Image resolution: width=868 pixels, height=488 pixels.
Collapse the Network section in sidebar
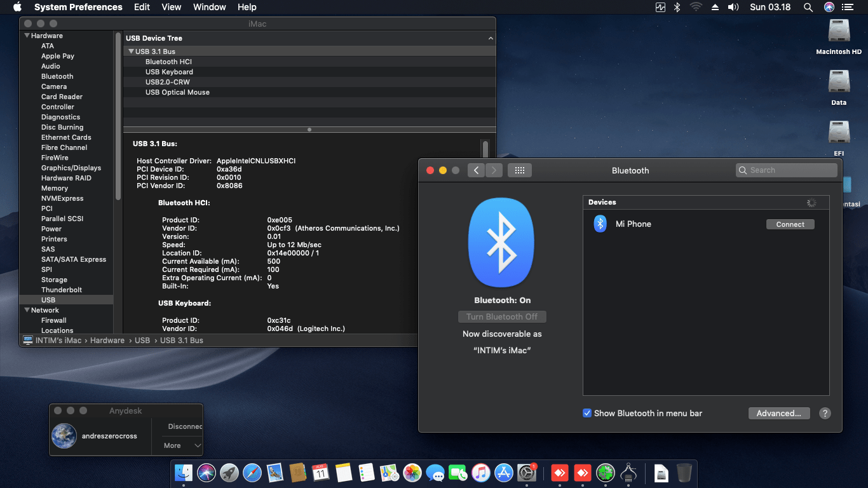click(x=27, y=310)
